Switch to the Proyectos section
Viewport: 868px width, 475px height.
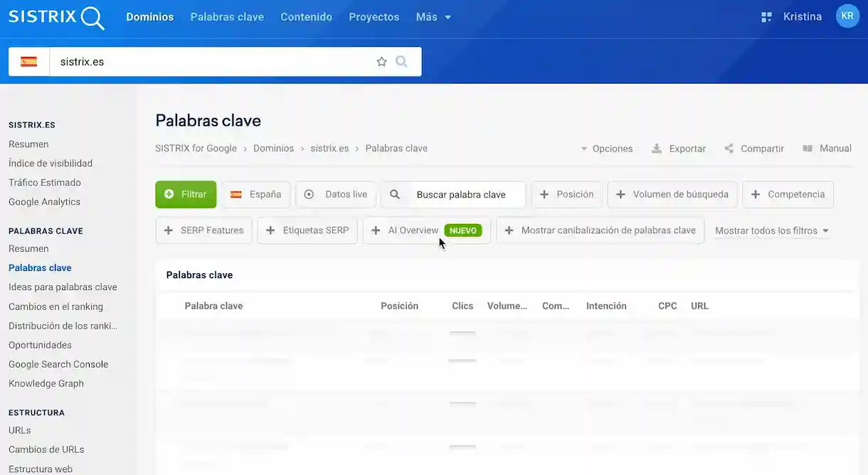coord(374,16)
